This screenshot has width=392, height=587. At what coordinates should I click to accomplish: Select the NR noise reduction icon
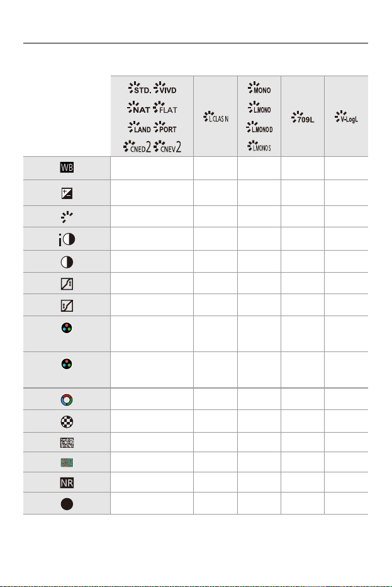click(x=67, y=483)
